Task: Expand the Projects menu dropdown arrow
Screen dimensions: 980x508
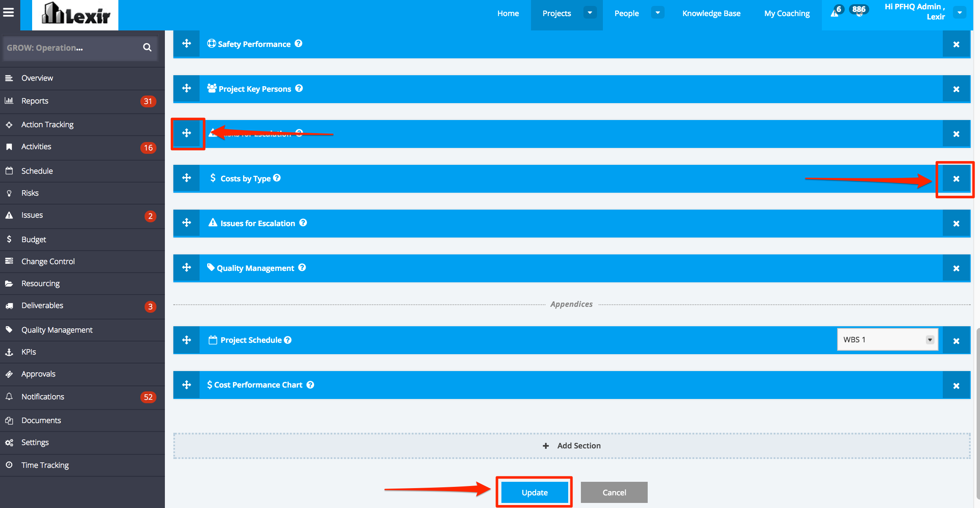Action: (590, 13)
